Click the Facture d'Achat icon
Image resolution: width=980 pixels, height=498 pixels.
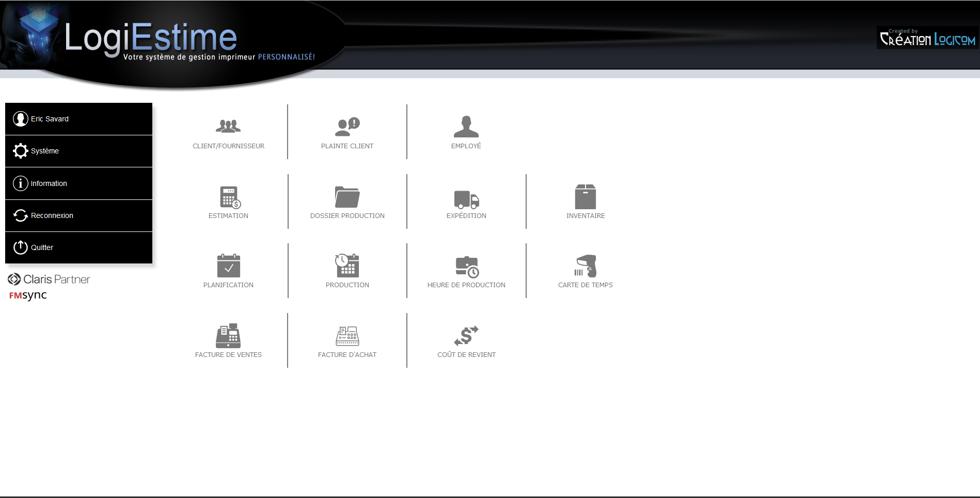347,336
